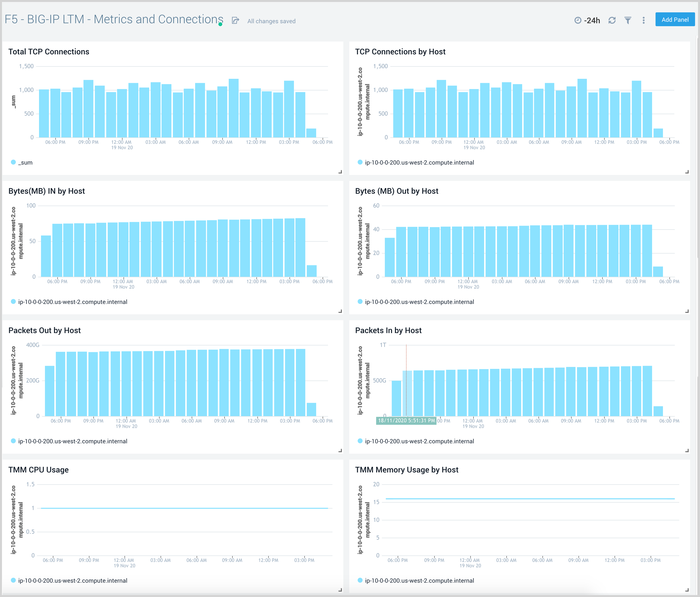Click the highlighted bar in Packets In by Host
Image resolution: width=700 pixels, height=597 pixels.
click(x=408, y=393)
